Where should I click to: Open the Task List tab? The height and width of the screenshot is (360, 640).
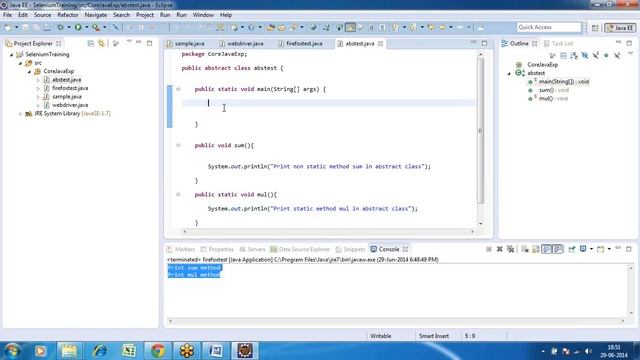tap(558, 43)
